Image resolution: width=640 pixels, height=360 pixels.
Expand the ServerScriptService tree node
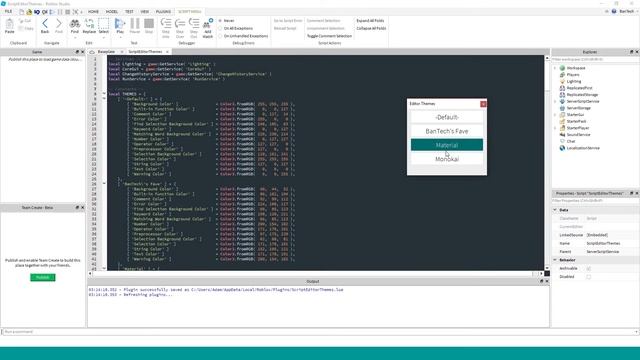(555, 101)
